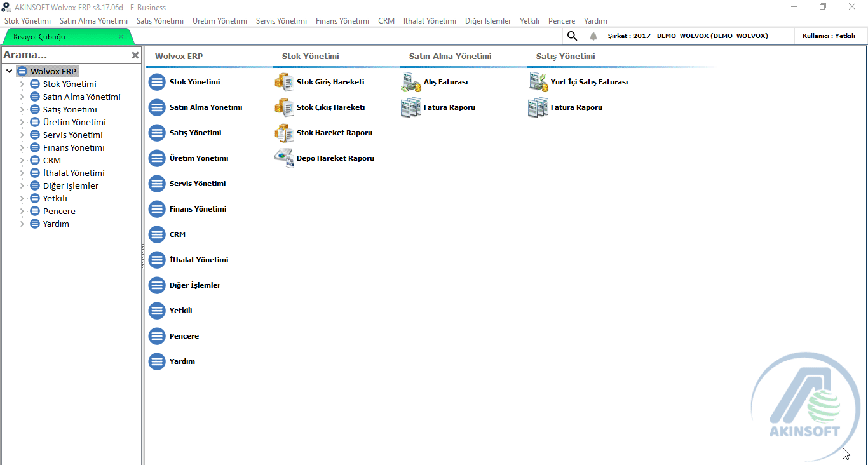Click the Stok Yönetimi round icon in Wolvox ERP column
The height and width of the screenshot is (465, 868).
point(157,82)
